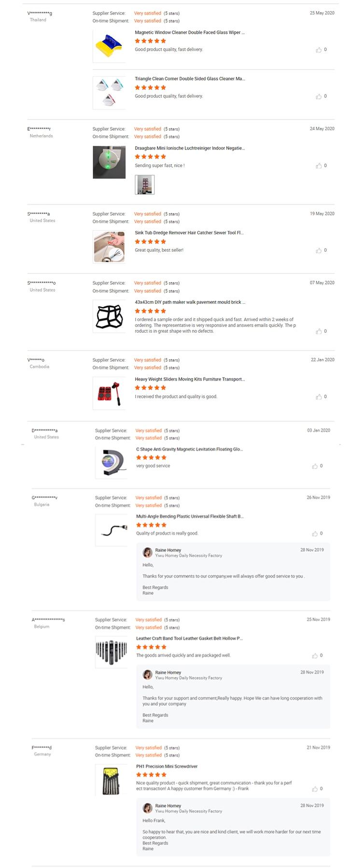Viewport: 362px width, 868px height.
Task: Click the Heavy Weight Sliders product title
Action: point(190,380)
